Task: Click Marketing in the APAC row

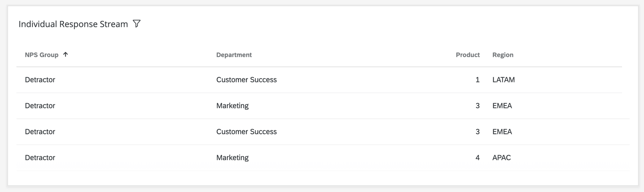Action: [232, 158]
